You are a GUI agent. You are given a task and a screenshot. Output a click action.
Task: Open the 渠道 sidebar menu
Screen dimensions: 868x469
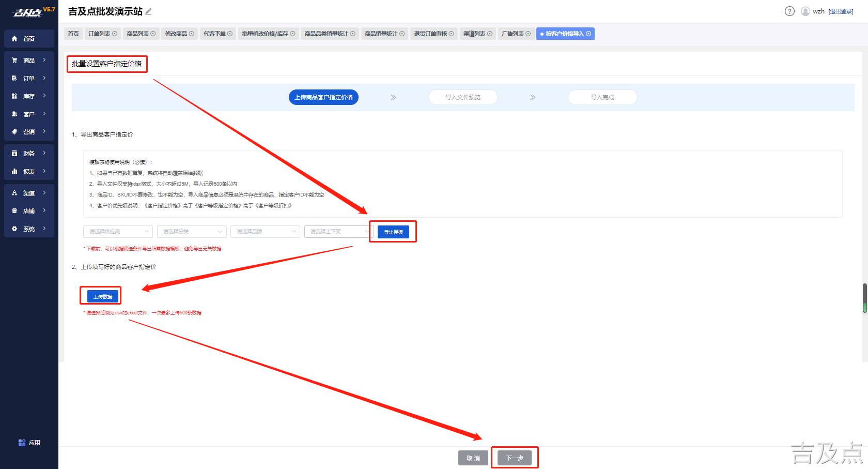[29, 193]
